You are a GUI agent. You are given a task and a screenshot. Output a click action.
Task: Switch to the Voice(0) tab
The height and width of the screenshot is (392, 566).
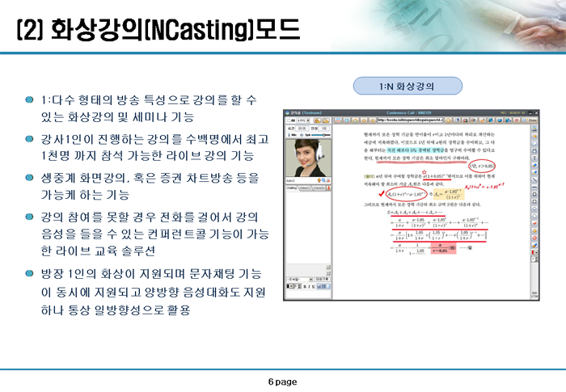click(x=319, y=188)
